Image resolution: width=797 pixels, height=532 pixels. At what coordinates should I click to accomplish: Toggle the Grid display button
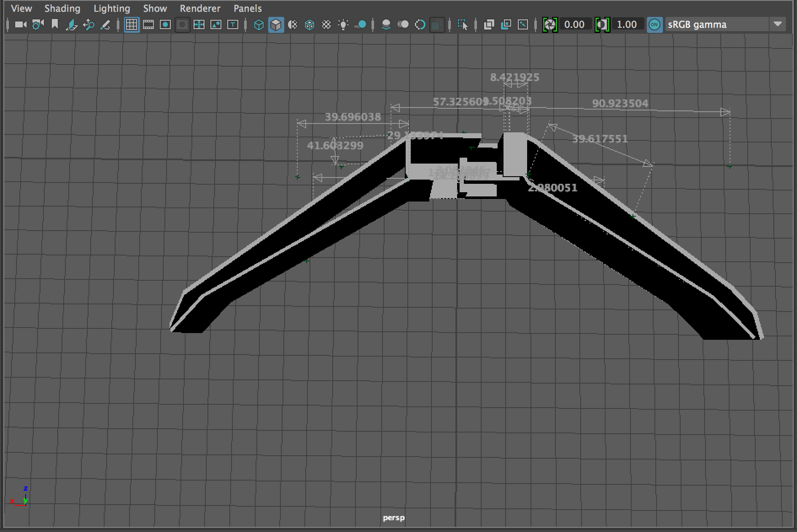[x=132, y=25]
